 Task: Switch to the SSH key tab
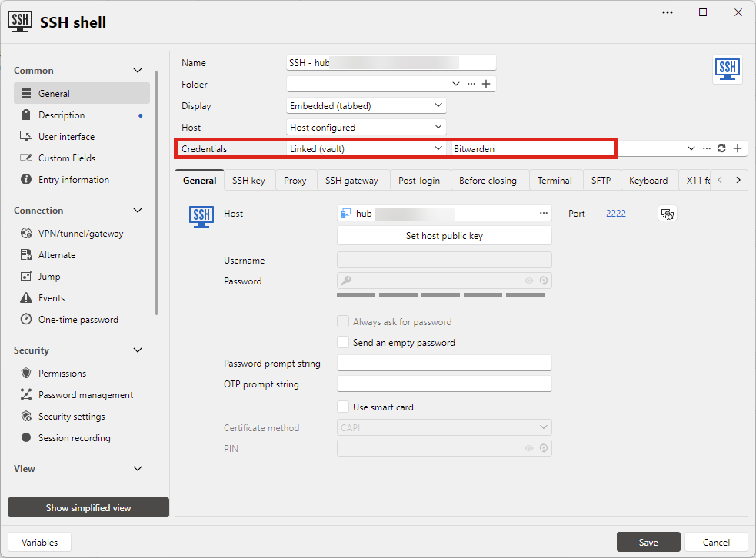(248, 180)
